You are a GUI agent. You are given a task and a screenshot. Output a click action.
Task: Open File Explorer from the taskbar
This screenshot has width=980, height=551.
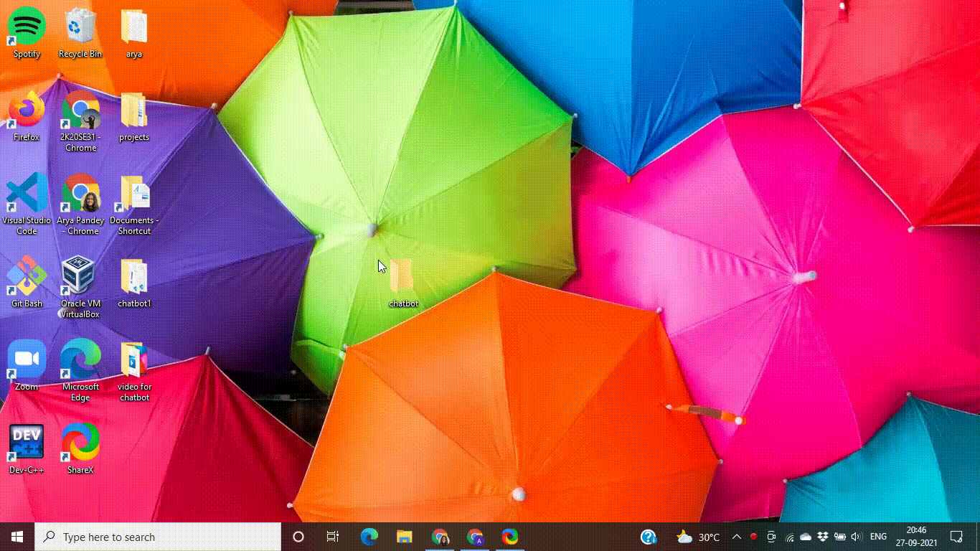[x=405, y=537]
